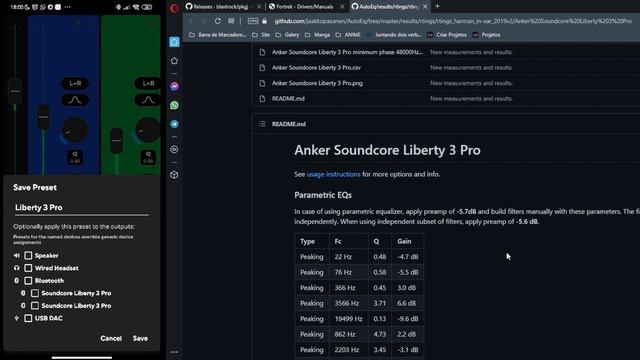
Task: Open the Galery bookmark folder
Action: pos(287,35)
